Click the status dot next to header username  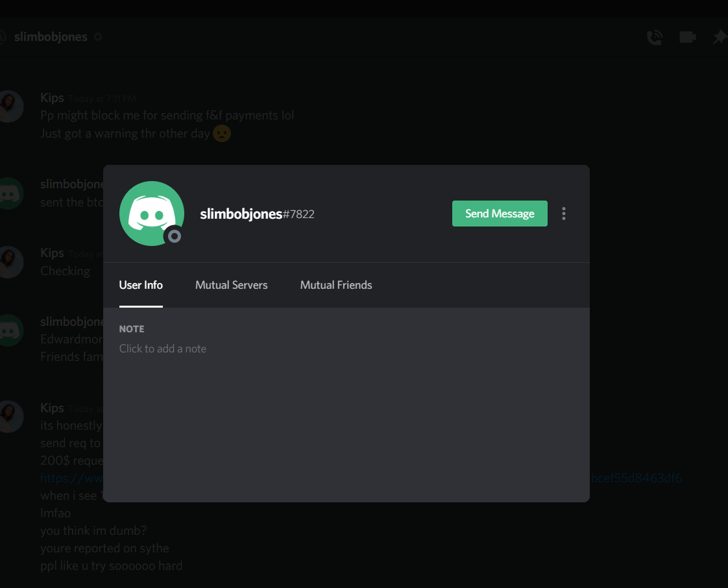click(x=98, y=37)
